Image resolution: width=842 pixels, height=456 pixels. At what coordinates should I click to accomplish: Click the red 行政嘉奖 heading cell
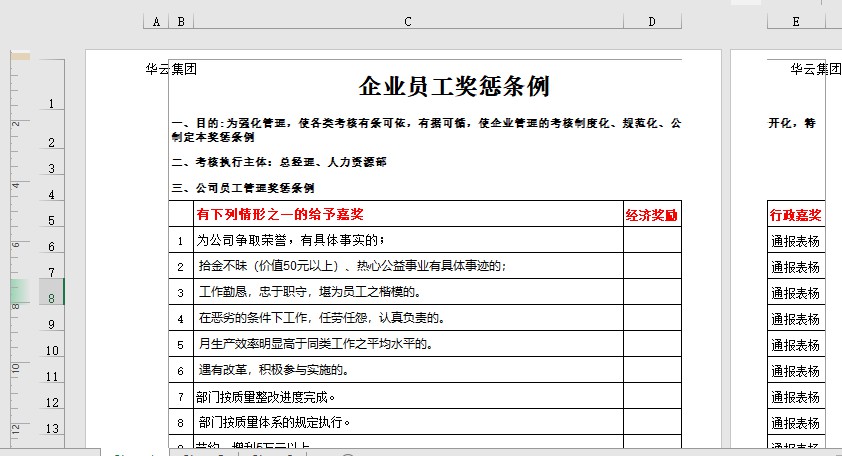click(796, 214)
